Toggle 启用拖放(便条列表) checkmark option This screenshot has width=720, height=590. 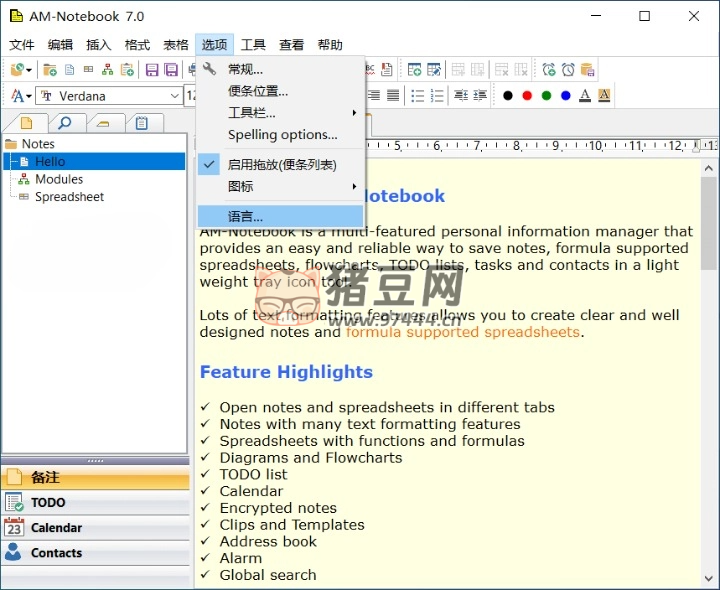click(281, 164)
